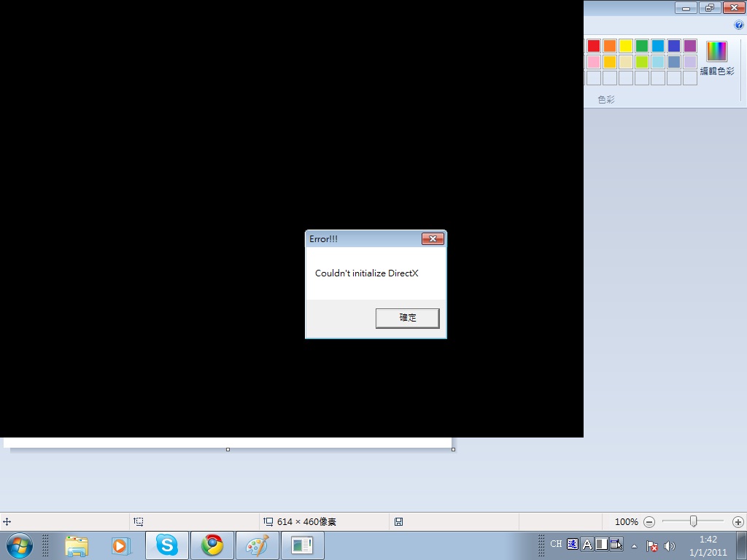Viewport: 747px width, 560px height.
Task: Click the 614 × 460像素 canvas size text
Action: click(306, 522)
